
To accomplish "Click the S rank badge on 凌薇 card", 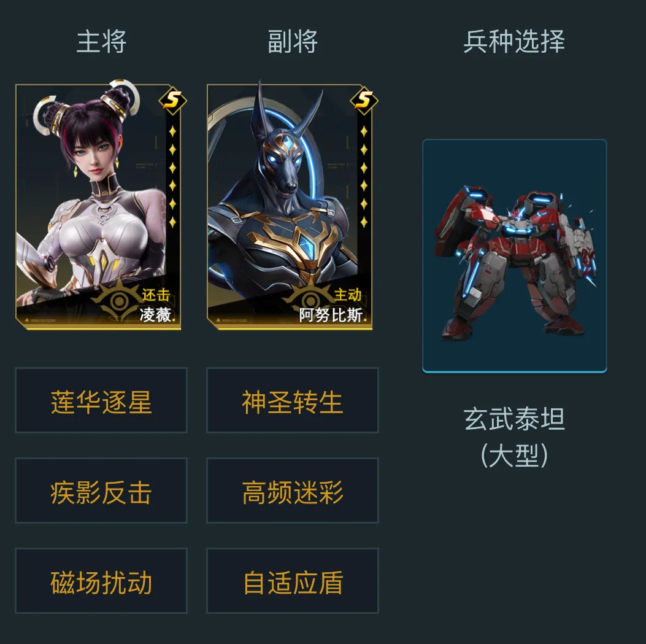I will coord(172,101).
